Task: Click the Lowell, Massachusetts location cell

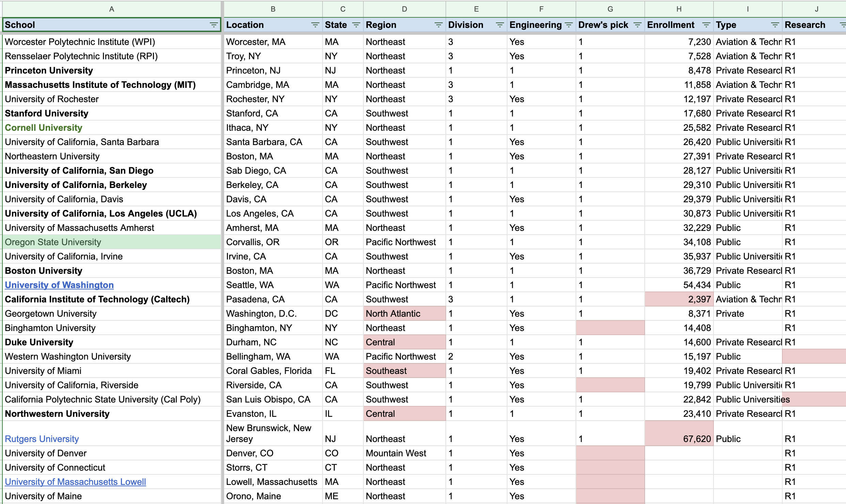Action: [273, 482]
